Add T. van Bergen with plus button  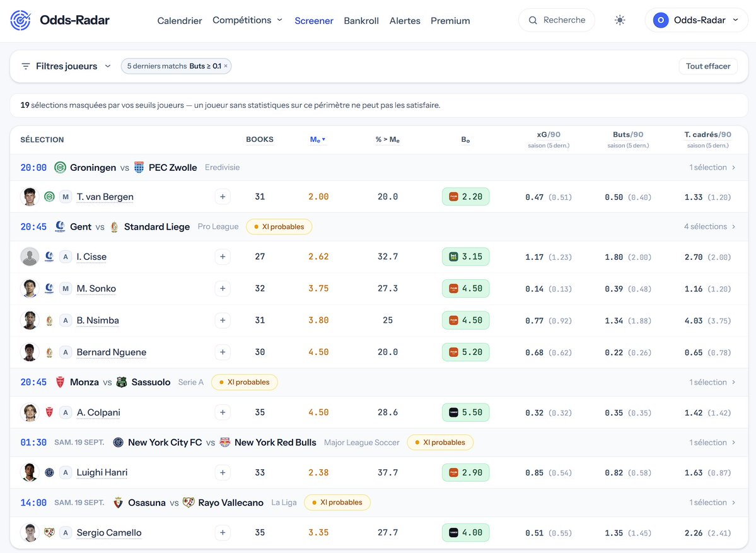click(x=223, y=197)
